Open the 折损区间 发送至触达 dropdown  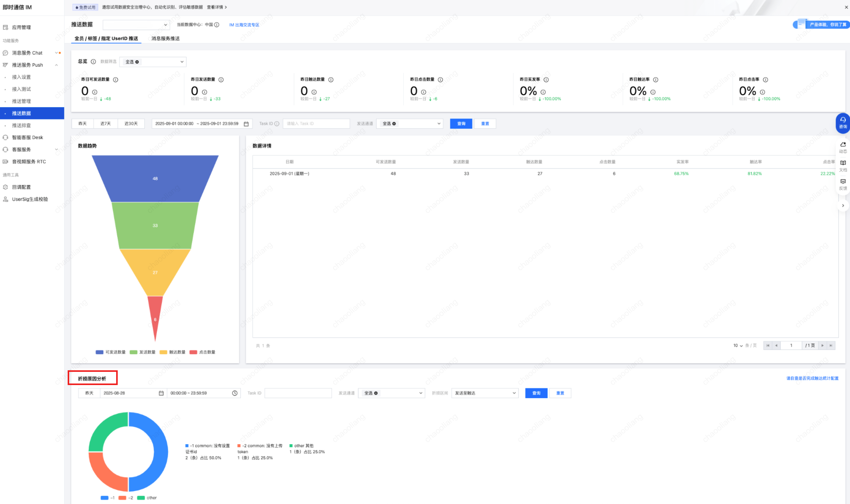[484, 393]
